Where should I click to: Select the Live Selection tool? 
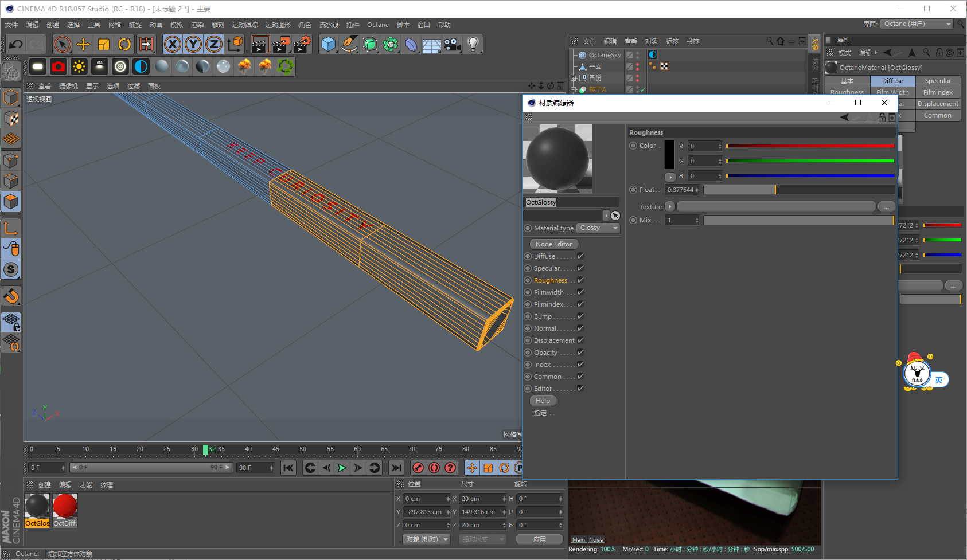[x=63, y=44]
